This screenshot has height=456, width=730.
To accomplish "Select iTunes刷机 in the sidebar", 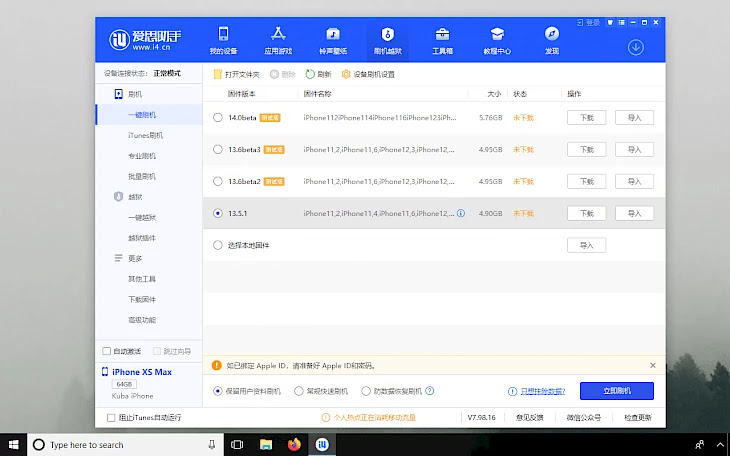I will point(145,135).
